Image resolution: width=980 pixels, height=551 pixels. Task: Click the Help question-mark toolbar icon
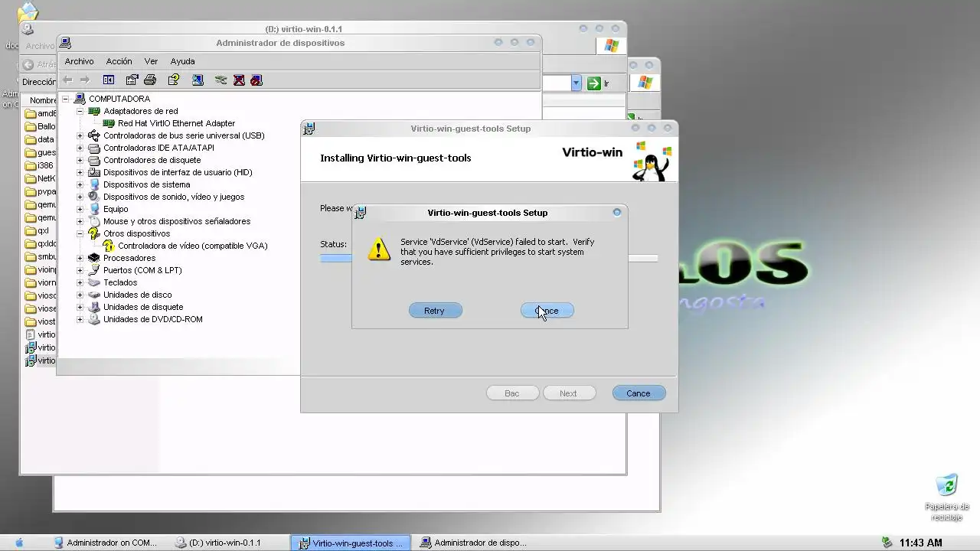point(174,80)
